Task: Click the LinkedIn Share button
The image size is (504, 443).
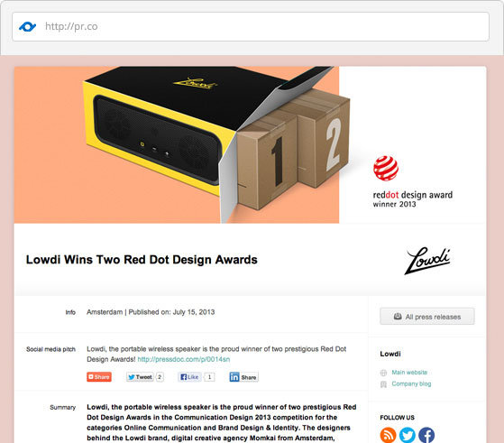Action: point(244,377)
